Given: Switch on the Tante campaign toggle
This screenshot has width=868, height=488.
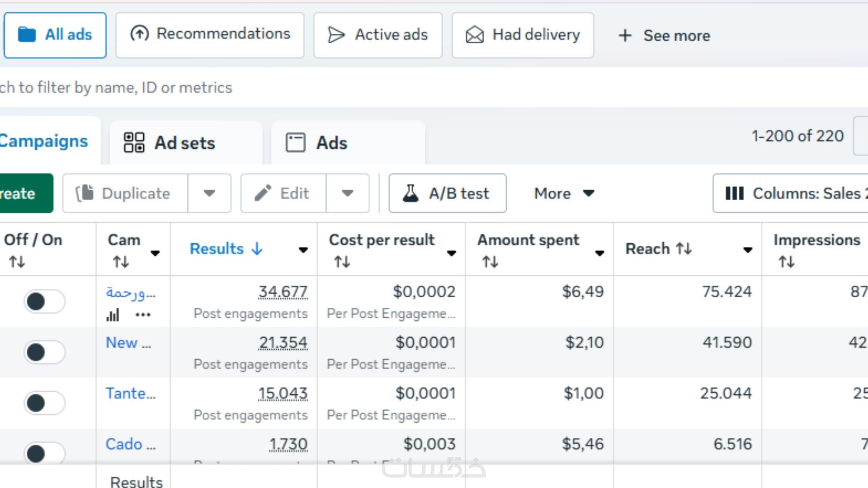Looking at the screenshot, I should [44, 403].
